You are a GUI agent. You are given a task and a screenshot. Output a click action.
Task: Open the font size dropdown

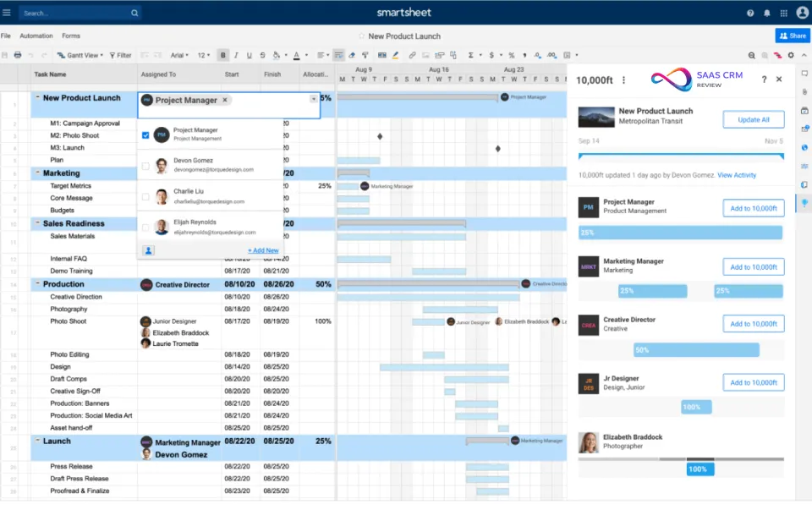(203, 54)
